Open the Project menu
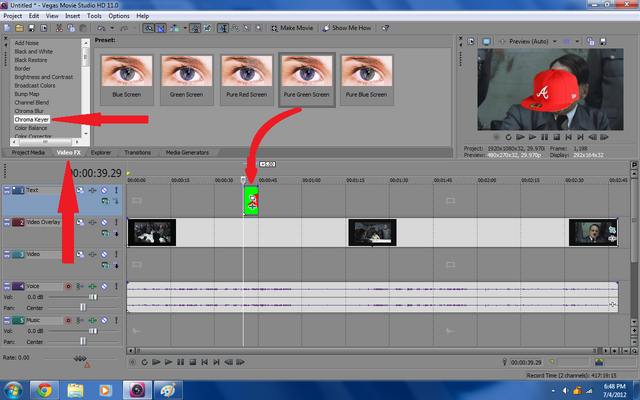Screen dimensions: 640x400 13,16
